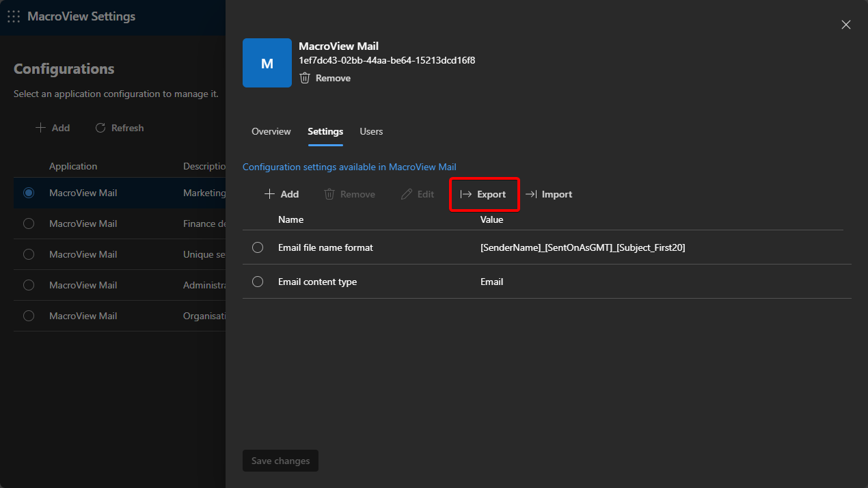The width and height of the screenshot is (868, 488).
Task: Click the Name column header
Action: pos(290,219)
